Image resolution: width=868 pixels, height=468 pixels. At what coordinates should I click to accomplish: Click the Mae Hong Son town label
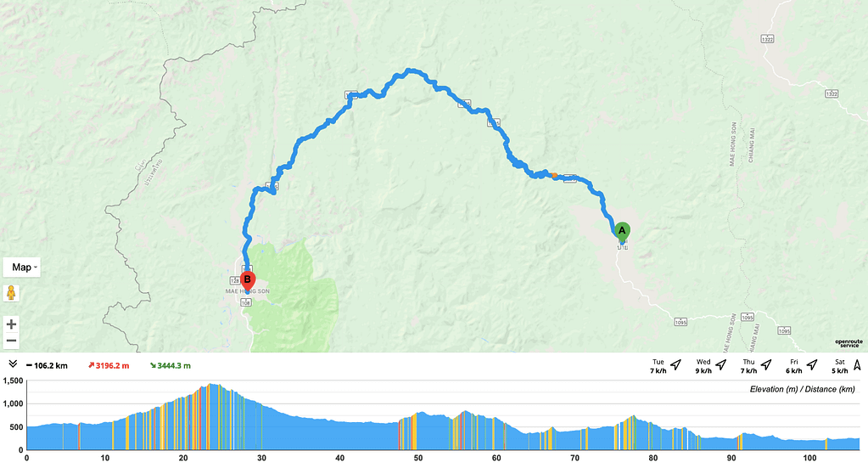(x=248, y=291)
